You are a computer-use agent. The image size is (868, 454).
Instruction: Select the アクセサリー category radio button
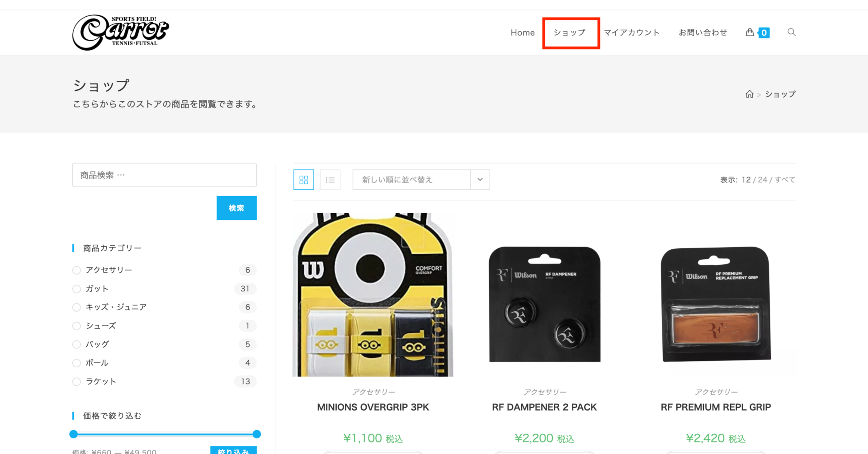click(x=77, y=270)
